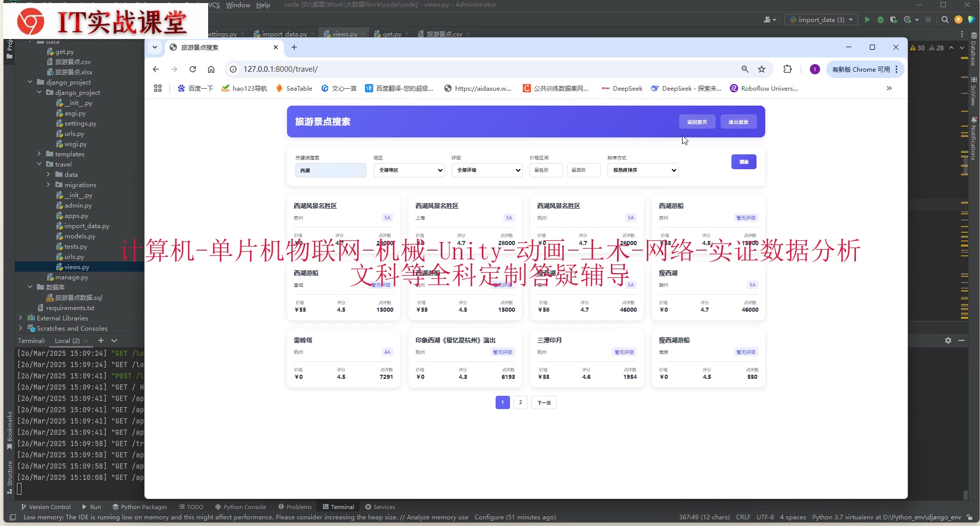
Task: Hide the terminal tool window
Action: (962, 340)
